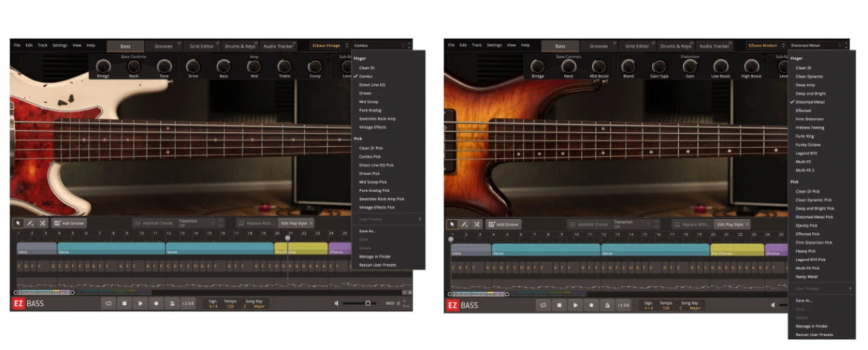Adjust volume slider in left window
Image resolution: width=868 pixels, height=350 pixels.
(367, 303)
